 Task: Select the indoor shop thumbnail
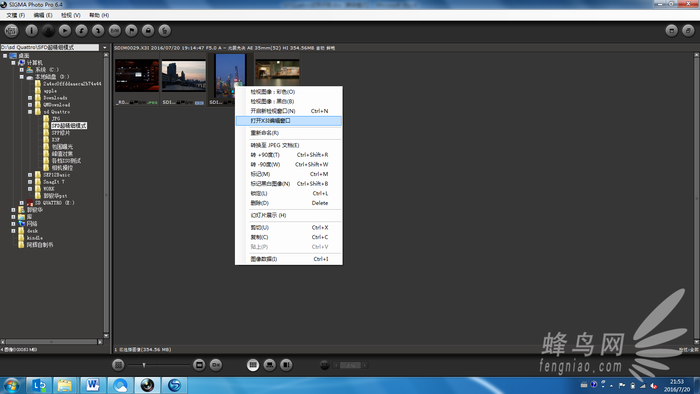point(277,73)
